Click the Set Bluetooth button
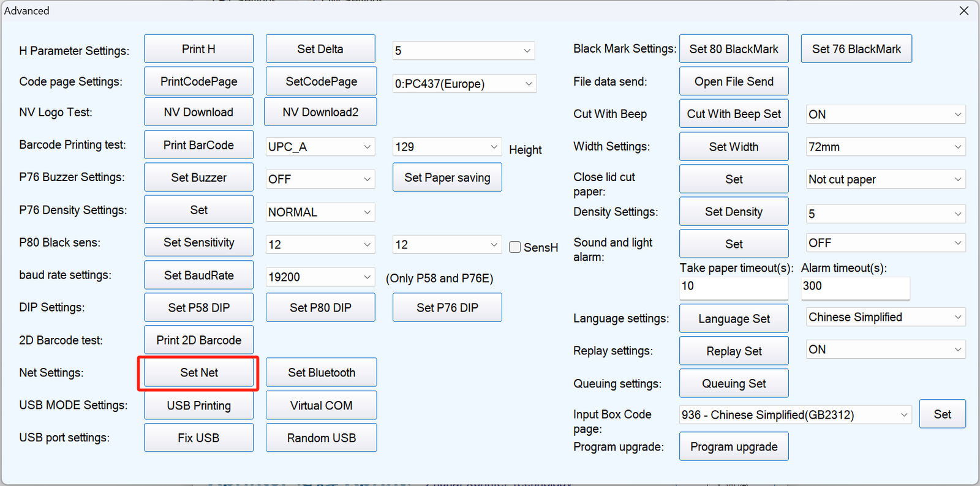 pyautogui.click(x=321, y=373)
